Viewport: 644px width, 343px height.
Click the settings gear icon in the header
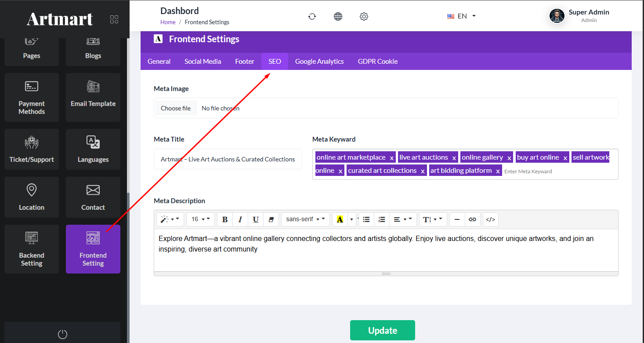coord(364,16)
